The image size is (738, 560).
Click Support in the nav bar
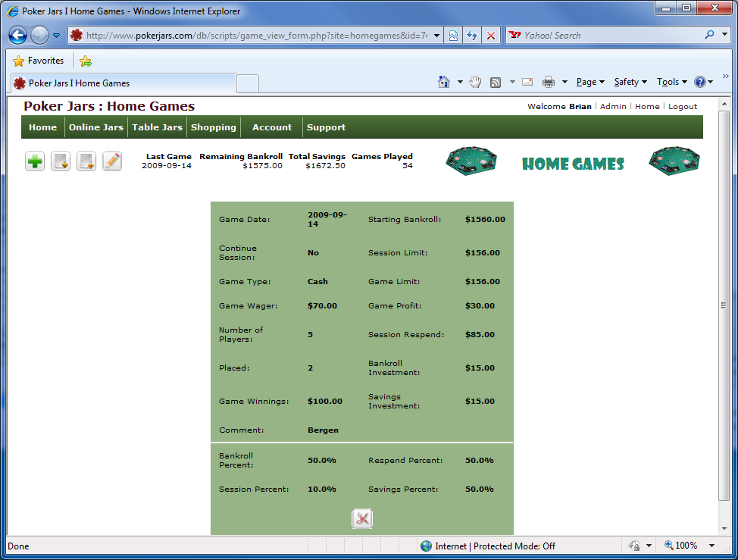[326, 127]
